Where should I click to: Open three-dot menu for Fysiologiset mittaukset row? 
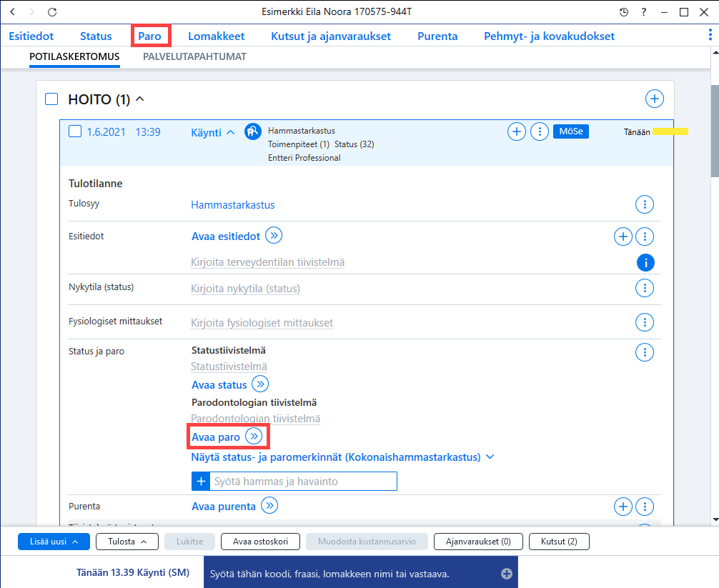[645, 322]
